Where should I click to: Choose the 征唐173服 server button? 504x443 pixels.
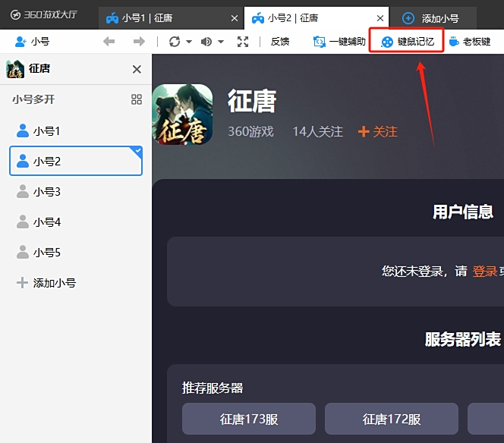pyautogui.click(x=249, y=419)
